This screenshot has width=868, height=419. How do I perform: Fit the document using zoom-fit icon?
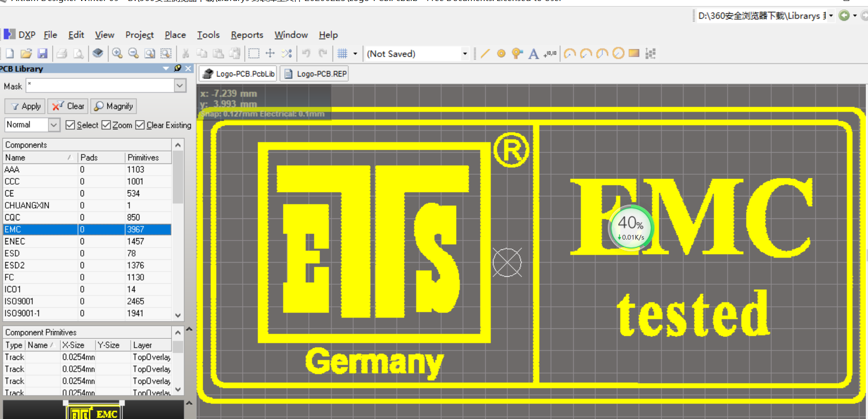(150, 54)
